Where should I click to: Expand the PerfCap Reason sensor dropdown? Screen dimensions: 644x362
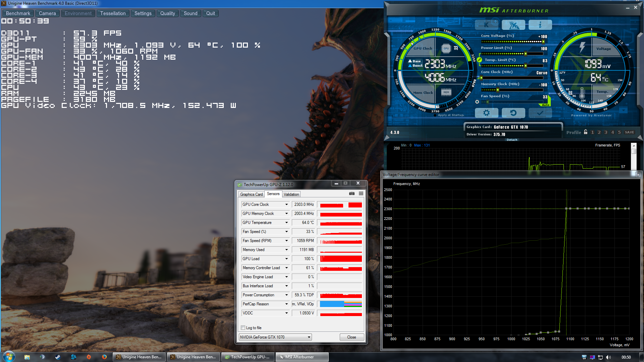[286, 304]
